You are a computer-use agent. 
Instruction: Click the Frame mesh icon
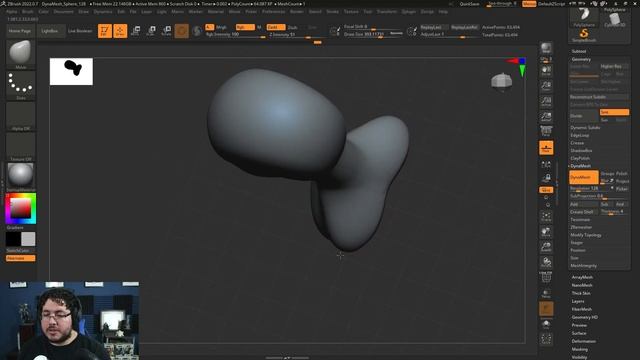point(546,216)
